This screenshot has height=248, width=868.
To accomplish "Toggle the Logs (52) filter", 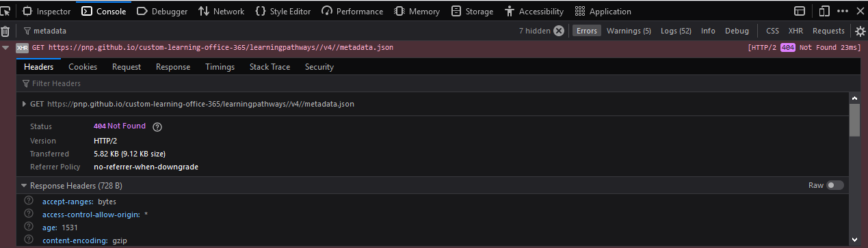I will [x=676, y=31].
